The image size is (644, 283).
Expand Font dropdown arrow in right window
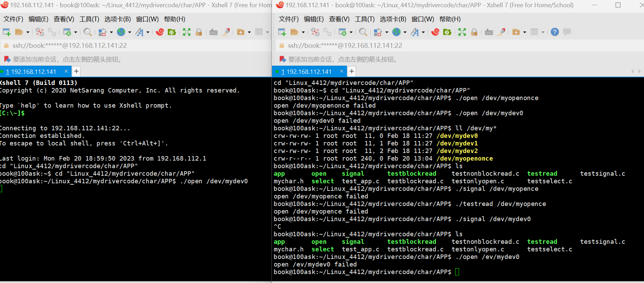tap(423, 32)
